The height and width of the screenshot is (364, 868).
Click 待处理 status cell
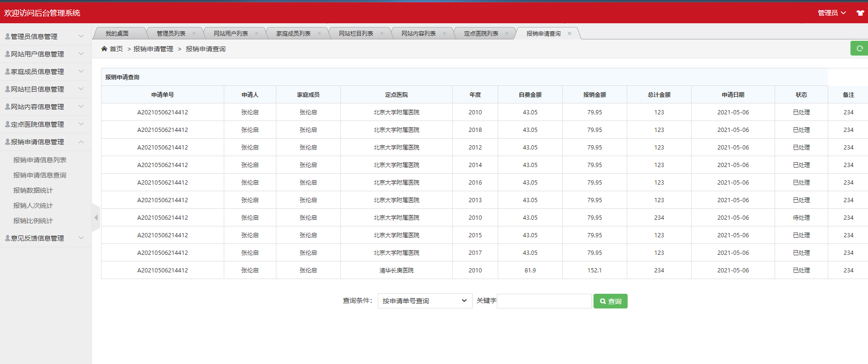[x=801, y=217]
